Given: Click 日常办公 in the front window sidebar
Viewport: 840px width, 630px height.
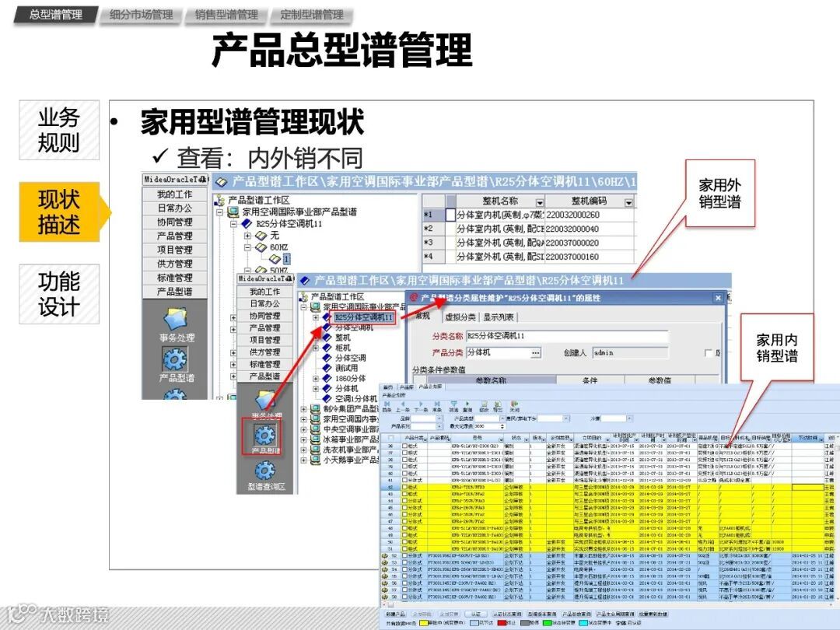Looking at the screenshot, I should 264,303.
